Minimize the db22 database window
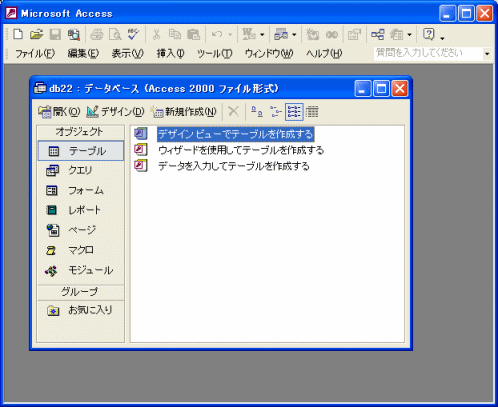This screenshot has height=407, width=498. tap(363, 89)
